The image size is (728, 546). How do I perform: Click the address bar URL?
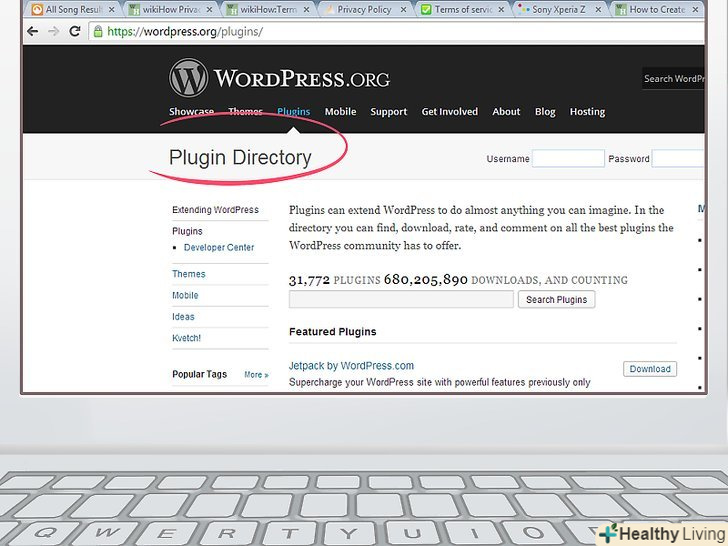click(185, 32)
